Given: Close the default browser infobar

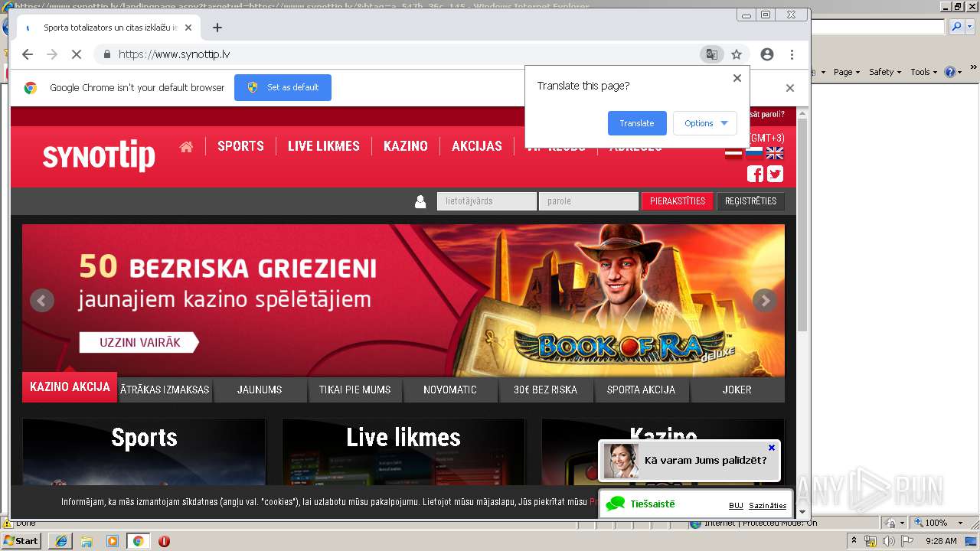Looking at the screenshot, I should click(x=790, y=88).
